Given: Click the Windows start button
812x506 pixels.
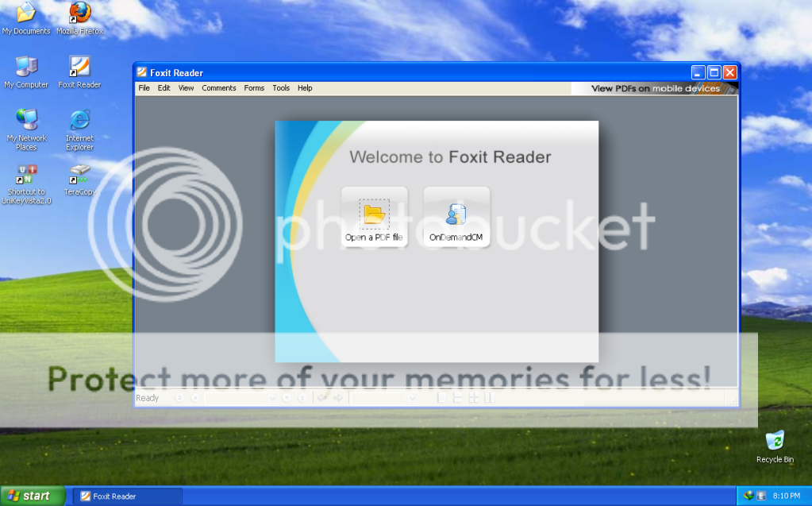Looking at the screenshot, I should coord(33,496).
